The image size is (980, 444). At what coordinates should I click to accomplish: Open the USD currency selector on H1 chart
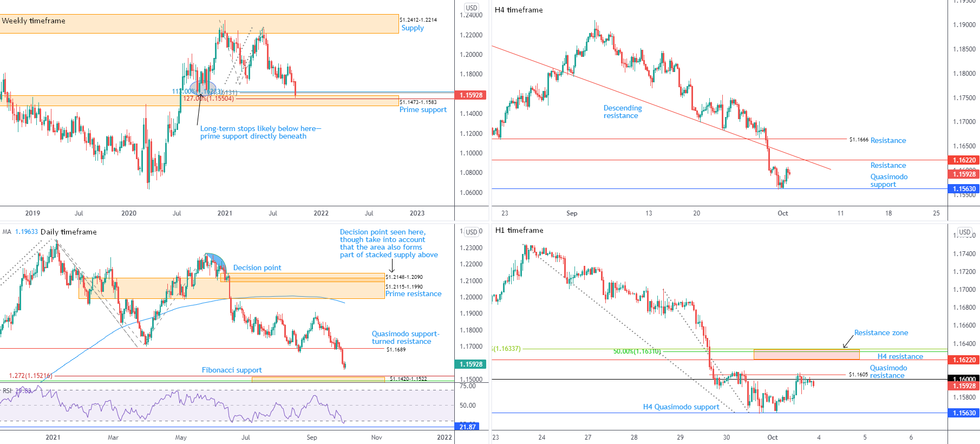pyautogui.click(x=965, y=232)
